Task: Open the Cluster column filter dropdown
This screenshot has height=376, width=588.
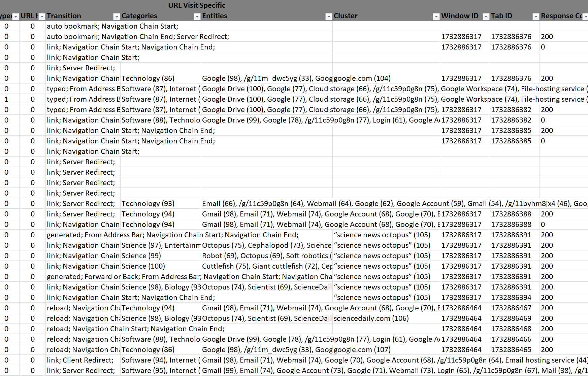Action: (x=436, y=16)
